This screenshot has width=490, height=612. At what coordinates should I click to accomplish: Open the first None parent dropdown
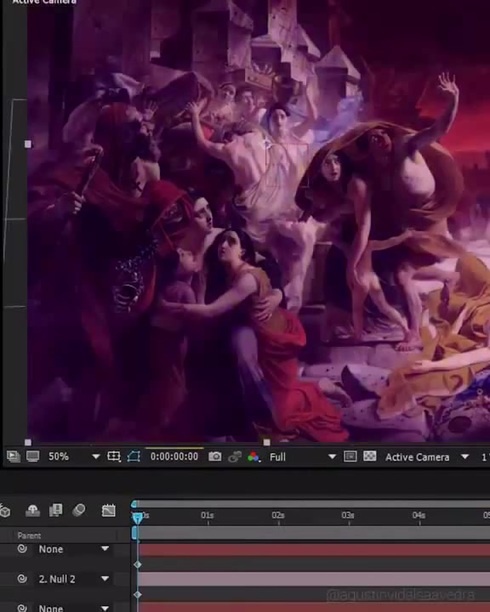click(x=73, y=549)
